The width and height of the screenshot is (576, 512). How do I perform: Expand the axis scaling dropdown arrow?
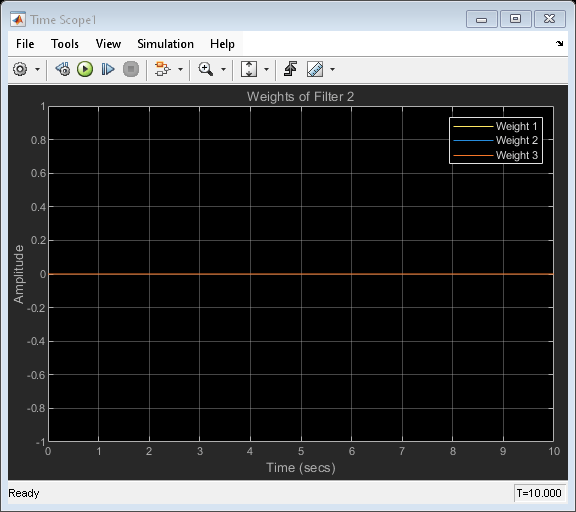266,69
